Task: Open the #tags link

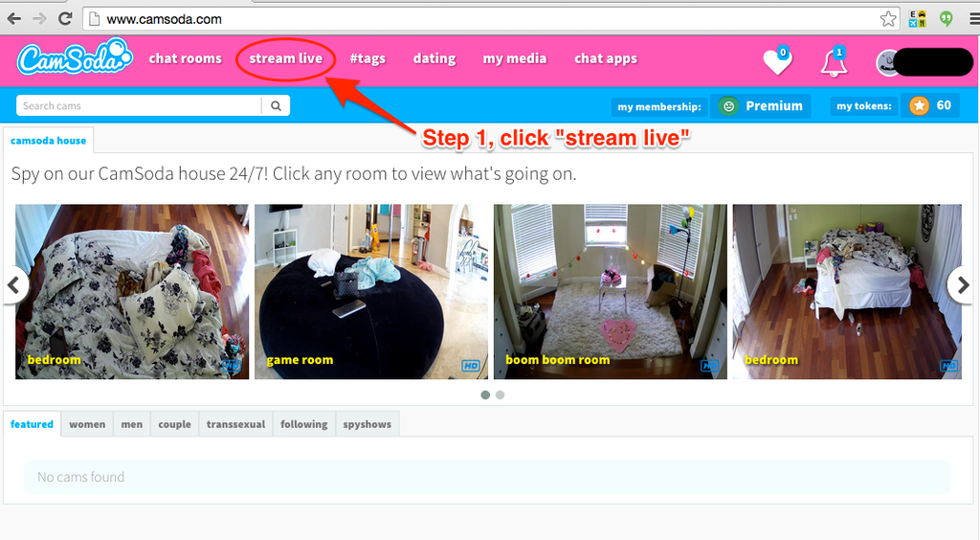Action: (367, 58)
